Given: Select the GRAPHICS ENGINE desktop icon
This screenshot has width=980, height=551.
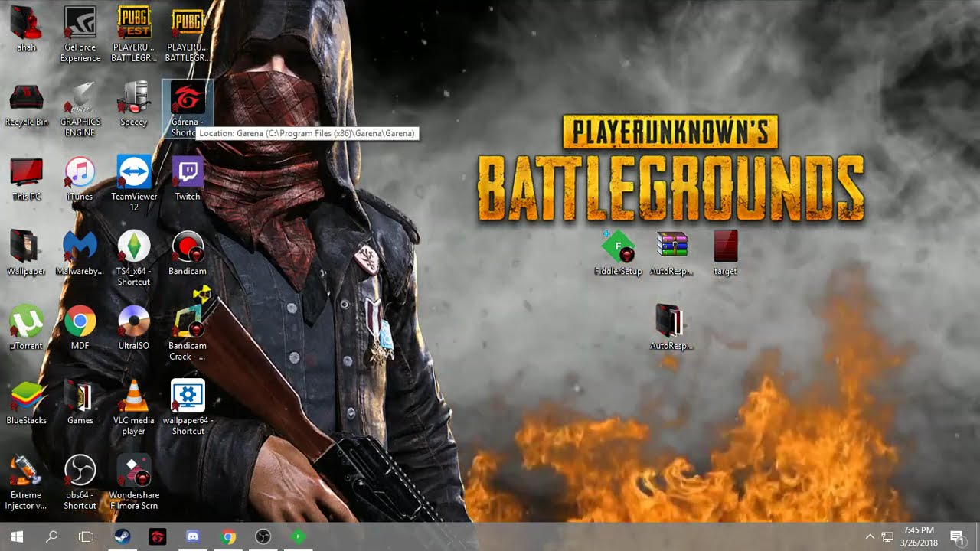Looking at the screenshot, I should (80, 109).
